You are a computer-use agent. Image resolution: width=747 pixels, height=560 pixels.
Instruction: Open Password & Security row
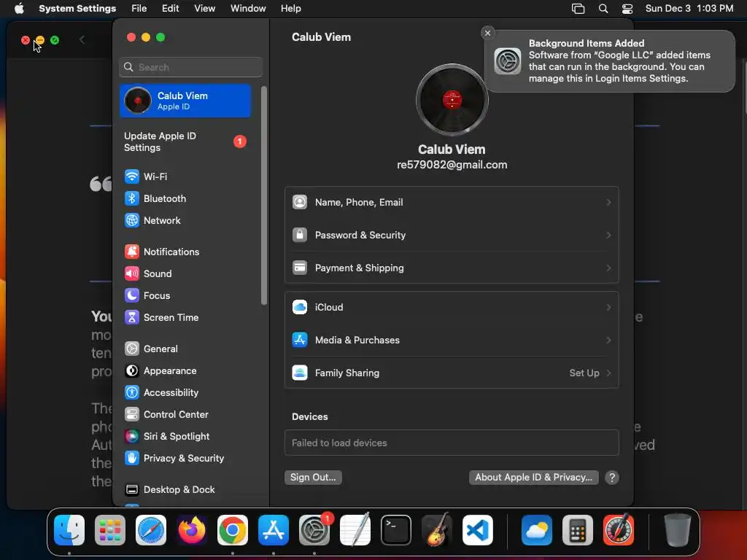[x=452, y=236]
